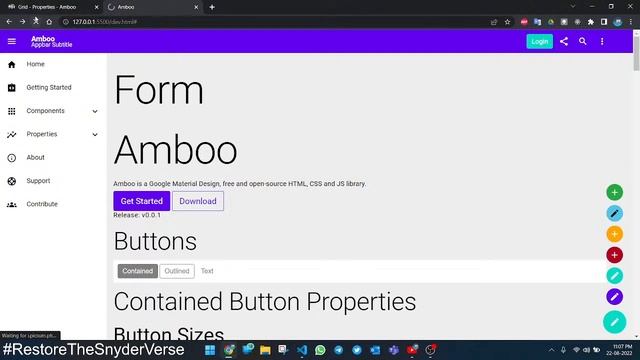Image resolution: width=640 pixels, height=360 pixels.
Task: Open the browser extensions puzzle icon
Action: 591,22
